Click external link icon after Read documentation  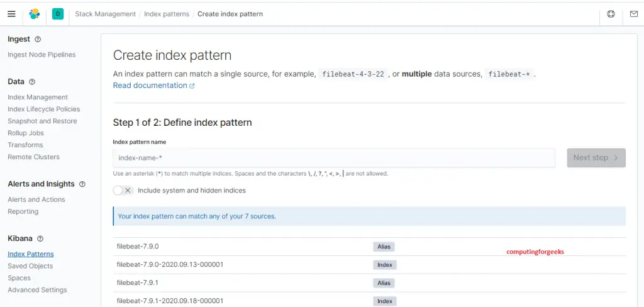click(x=192, y=86)
